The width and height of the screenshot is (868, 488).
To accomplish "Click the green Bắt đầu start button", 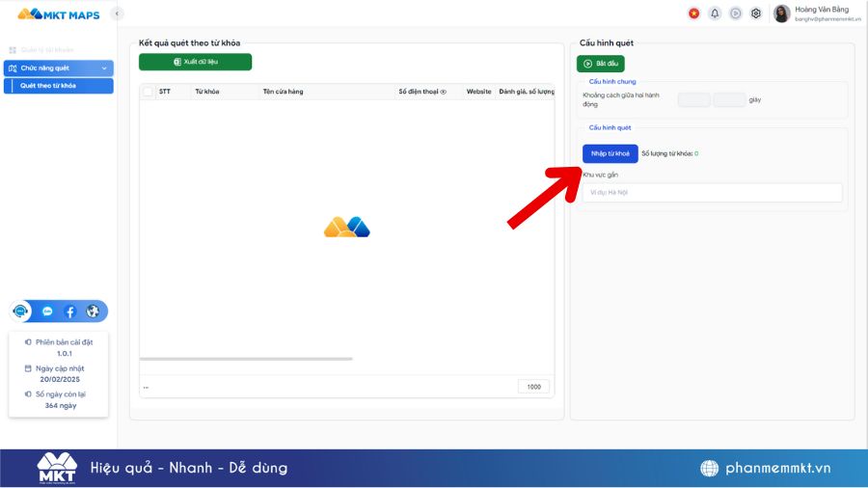I will (601, 64).
